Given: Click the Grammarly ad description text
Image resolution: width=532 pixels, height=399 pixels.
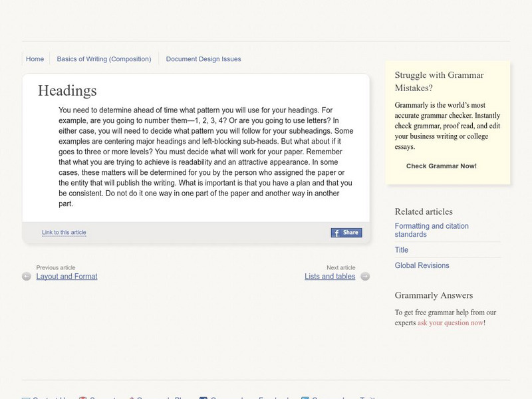Looking at the screenshot, I should (446, 126).
